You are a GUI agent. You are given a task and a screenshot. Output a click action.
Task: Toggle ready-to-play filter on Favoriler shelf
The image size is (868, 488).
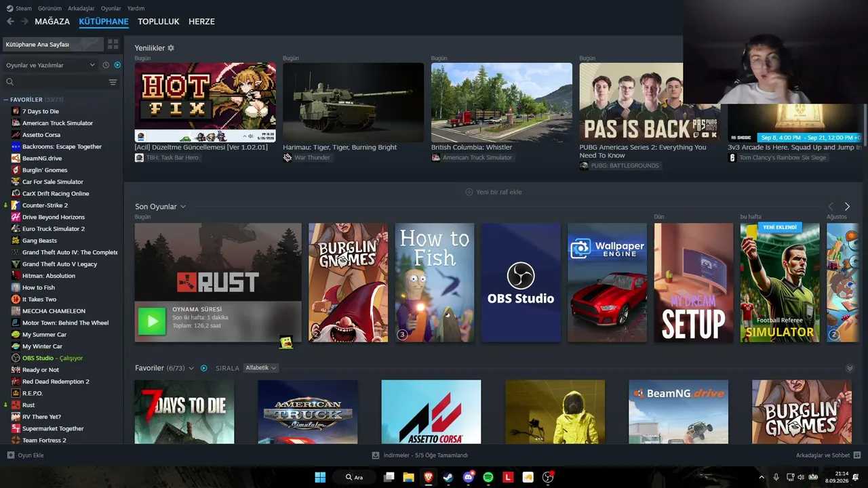click(x=203, y=368)
